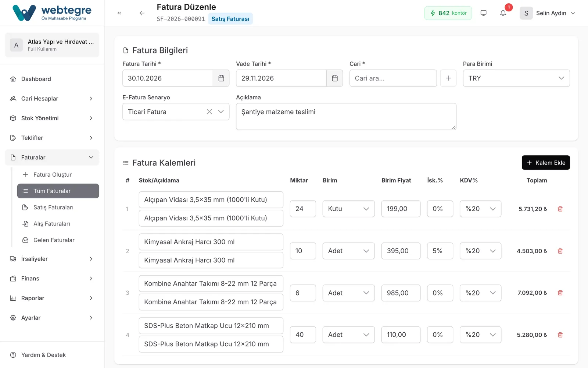The image size is (588, 368).
Task: Open user menu for Selin Aydın
Action: point(548,13)
